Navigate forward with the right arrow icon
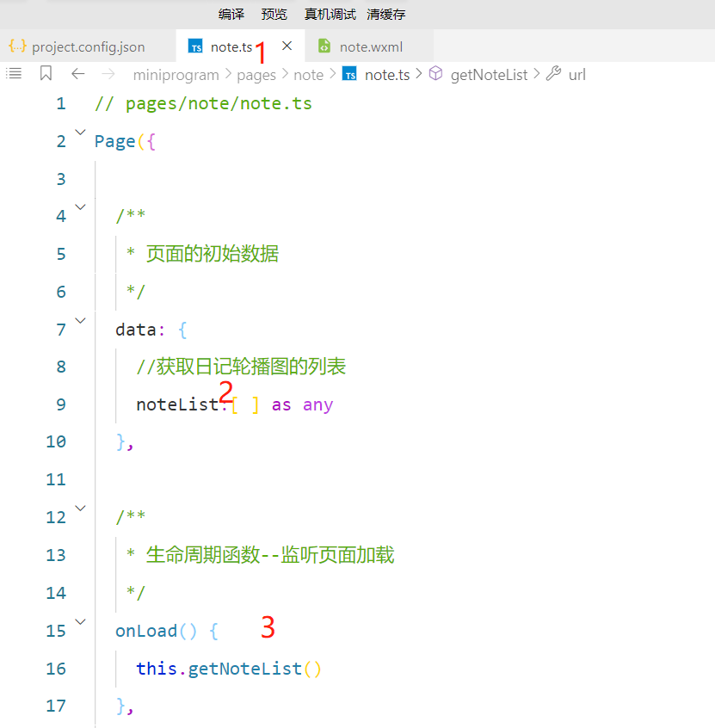The height and width of the screenshot is (728, 715). (x=108, y=73)
